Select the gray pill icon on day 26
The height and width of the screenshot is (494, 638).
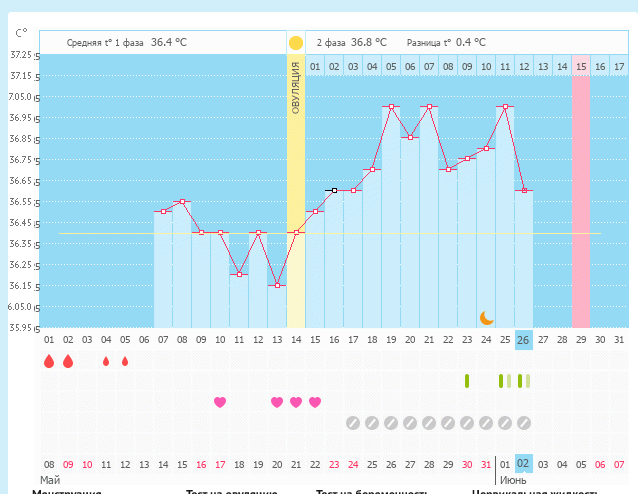click(523, 423)
